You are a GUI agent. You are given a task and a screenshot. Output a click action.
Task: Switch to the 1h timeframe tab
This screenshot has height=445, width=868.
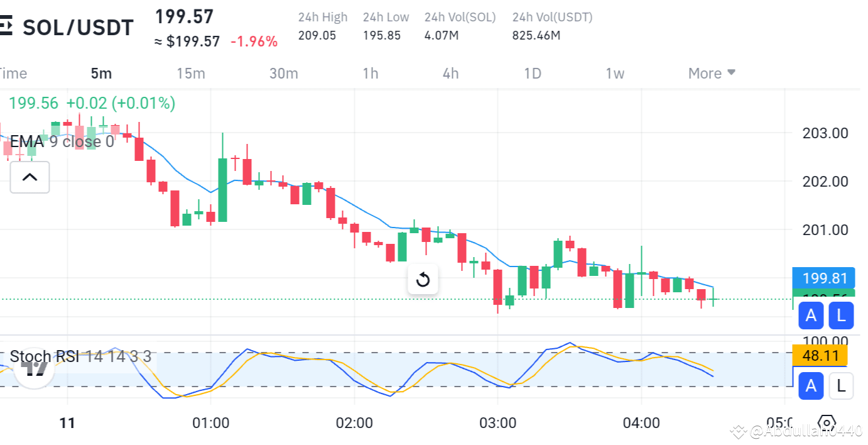pos(371,73)
